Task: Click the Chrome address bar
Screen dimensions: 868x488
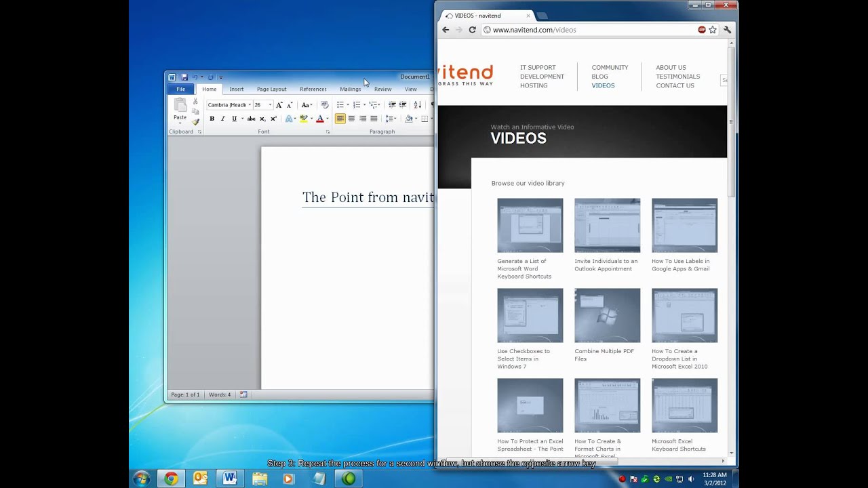Action: click(x=589, y=30)
